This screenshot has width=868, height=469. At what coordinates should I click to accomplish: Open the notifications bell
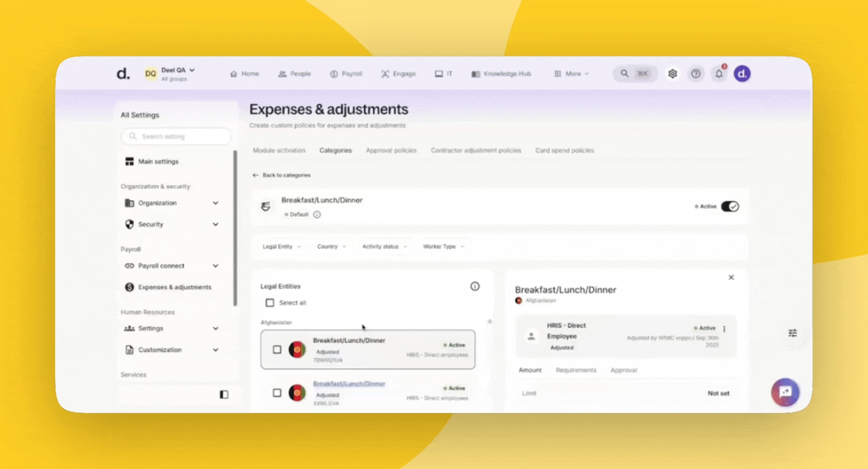[719, 74]
